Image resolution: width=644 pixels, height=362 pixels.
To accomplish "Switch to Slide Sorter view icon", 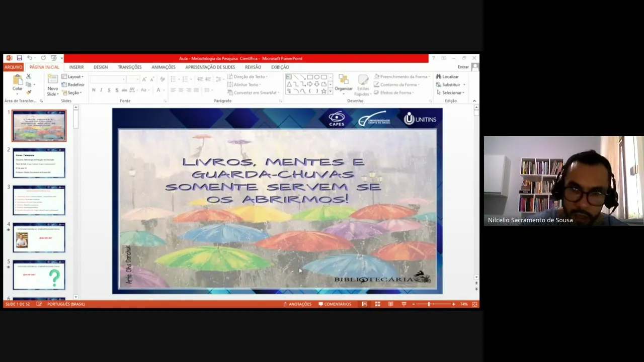I will coord(377,304).
